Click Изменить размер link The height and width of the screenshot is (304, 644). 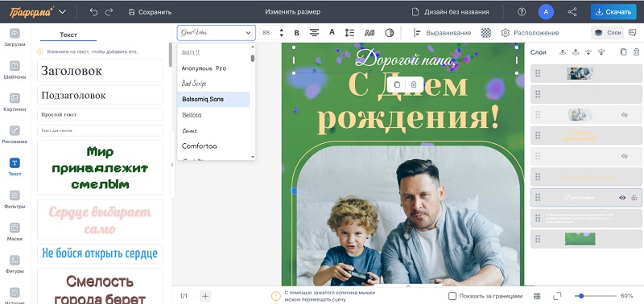[x=292, y=12]
